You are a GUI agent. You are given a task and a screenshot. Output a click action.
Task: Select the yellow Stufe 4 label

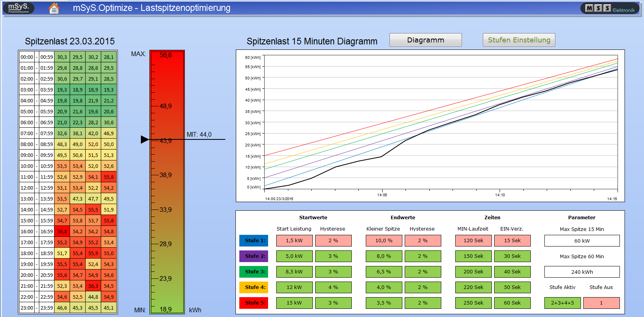[254, 287]
